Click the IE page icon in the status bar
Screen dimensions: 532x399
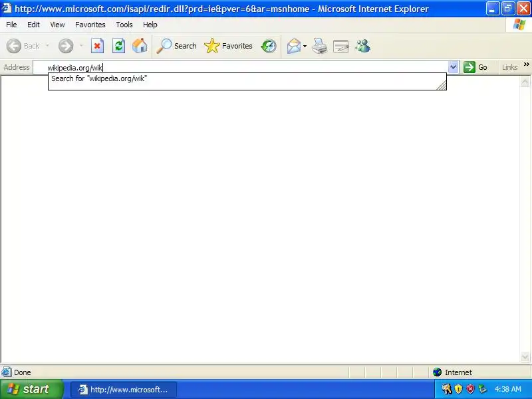[6, 372]
